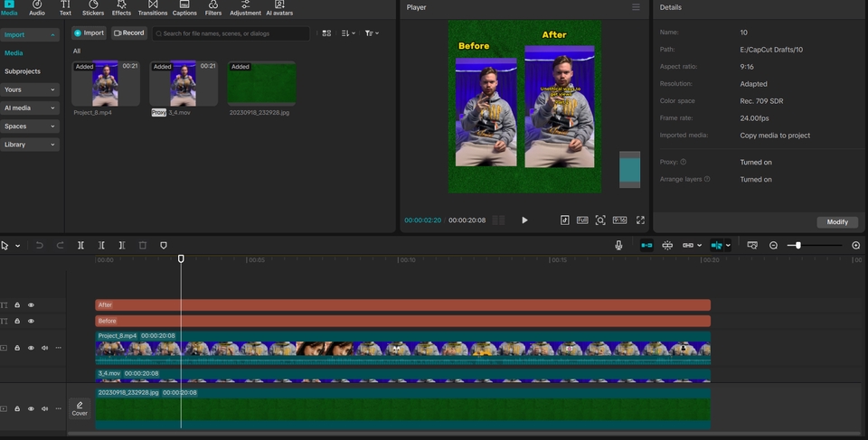868x440 pixels.
Task: Expand the AI media dropdown
Action: pyautogui.click(x=30, y=108)
